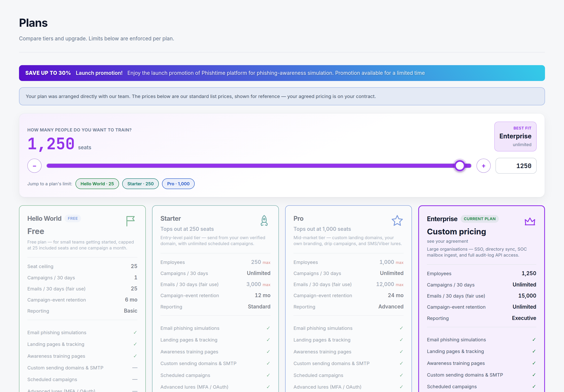Click Enterprise Email phishing simulations checkmark
564x392 pixels.
(534, 340)
